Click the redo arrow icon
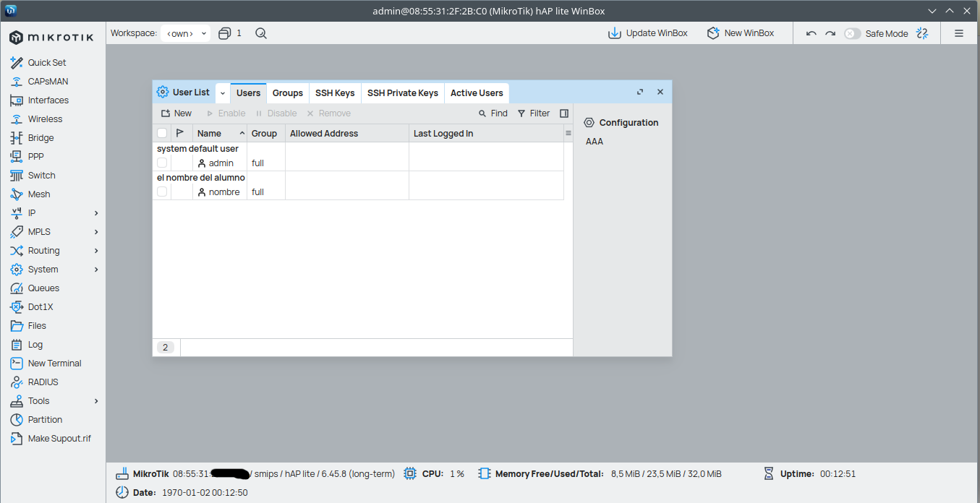Viewport: 980px width, 503px height. click(x=830, y=33)
